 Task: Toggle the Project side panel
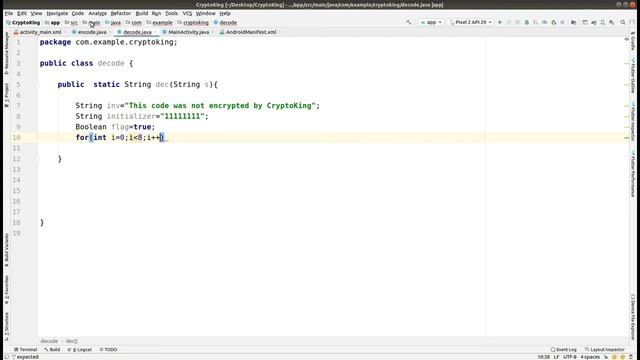click(7, 95)
